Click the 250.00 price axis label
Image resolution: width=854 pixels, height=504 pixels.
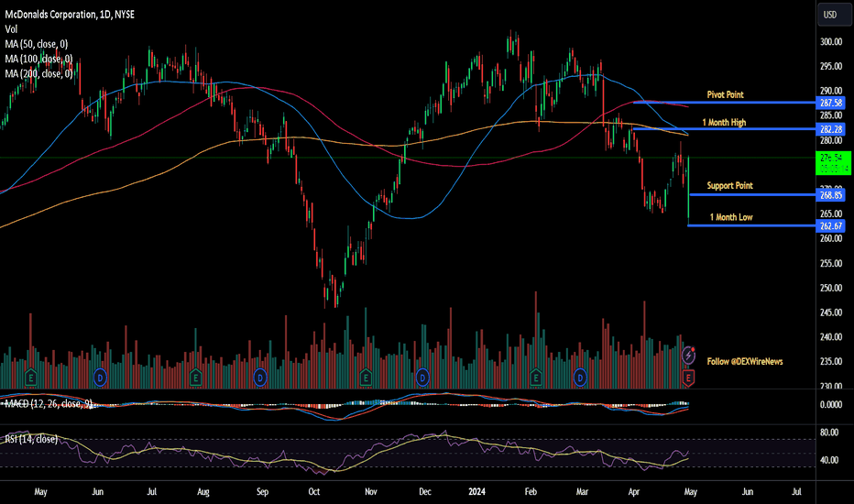[831, 289]
